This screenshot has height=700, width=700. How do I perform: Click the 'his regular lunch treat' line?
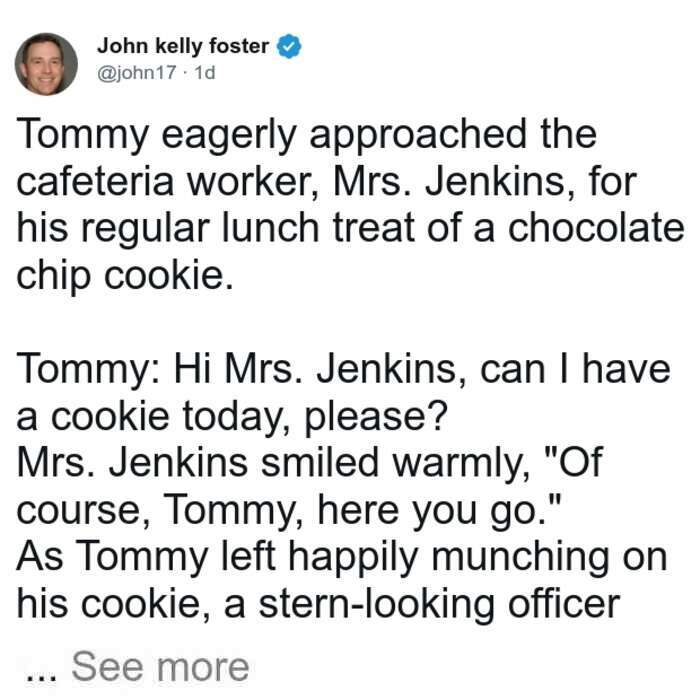pyautogui.click(x=350, y=230)
